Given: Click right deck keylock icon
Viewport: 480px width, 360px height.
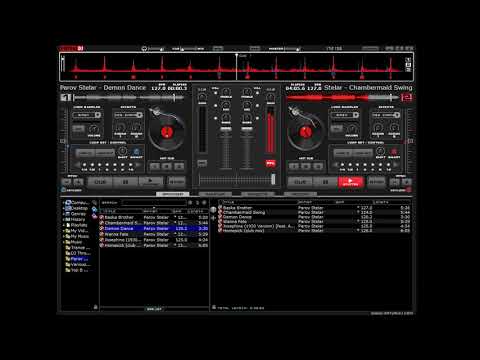Looking at the screenshot, I should coord(409,190).
